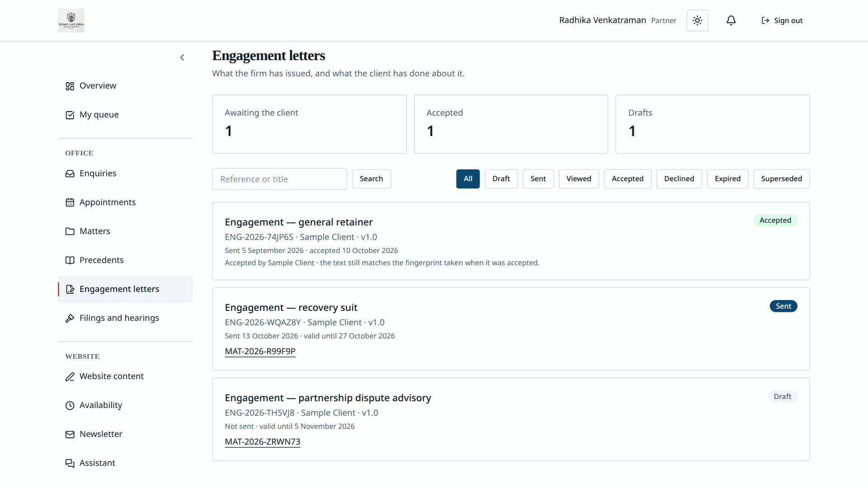Click the Drafts summary card
868x488 pixels.
[712, 124]
